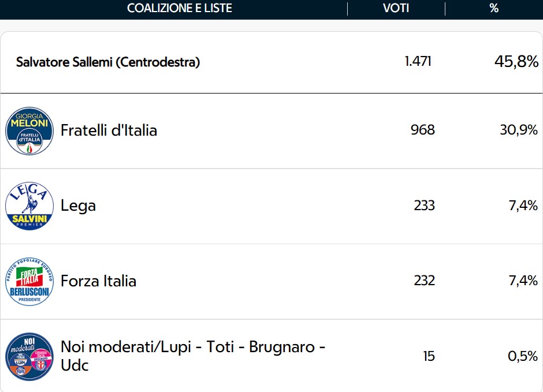This screenshot has height=392, width=543.
Task: Click the 0,5% percentage value
Action: point(523,356)
